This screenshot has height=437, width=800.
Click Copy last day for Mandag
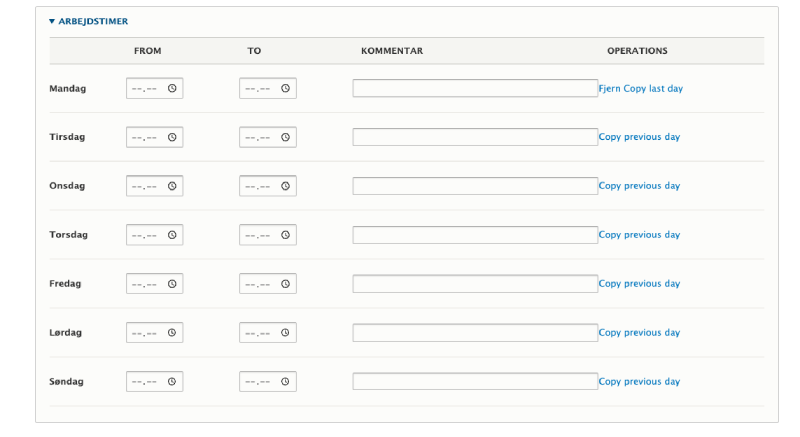point(654,89)
